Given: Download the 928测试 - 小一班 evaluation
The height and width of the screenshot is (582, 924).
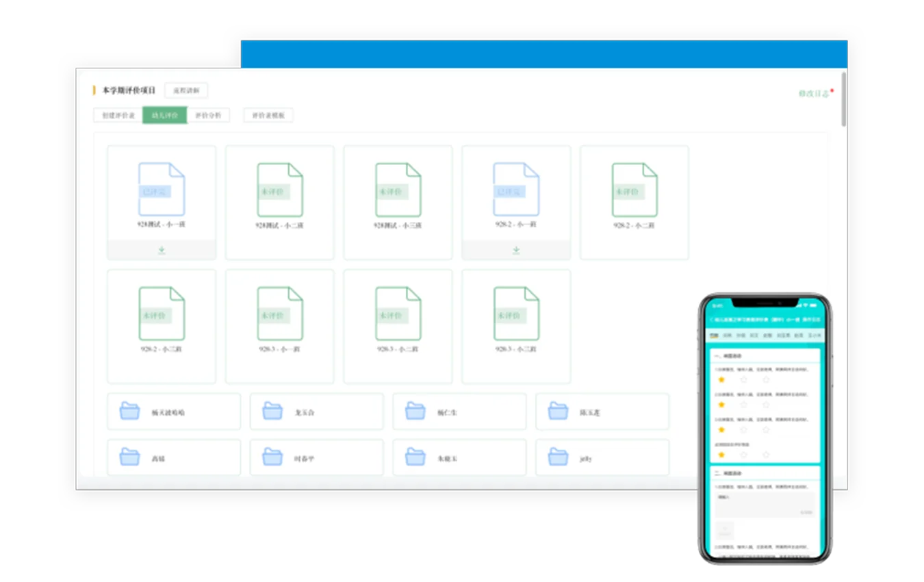Looking at the screenshot, I should pyautogui.click(x=162, y=251).
